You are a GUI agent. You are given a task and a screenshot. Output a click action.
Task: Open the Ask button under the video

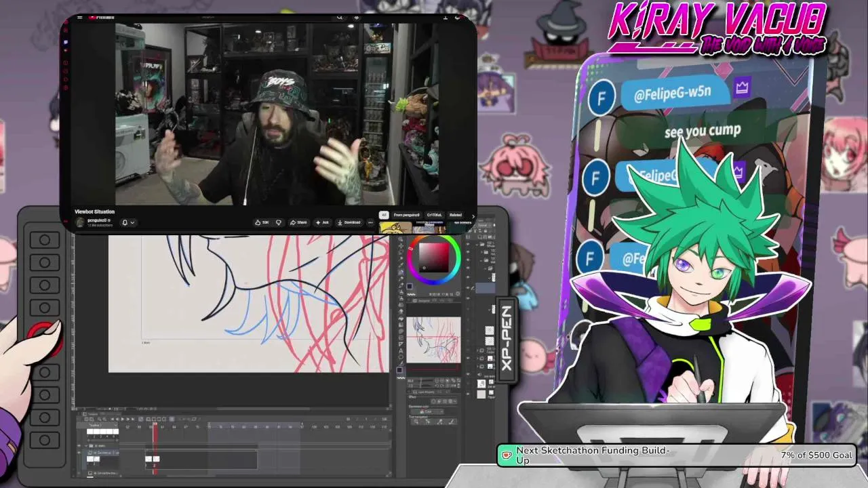click(322, 222)
